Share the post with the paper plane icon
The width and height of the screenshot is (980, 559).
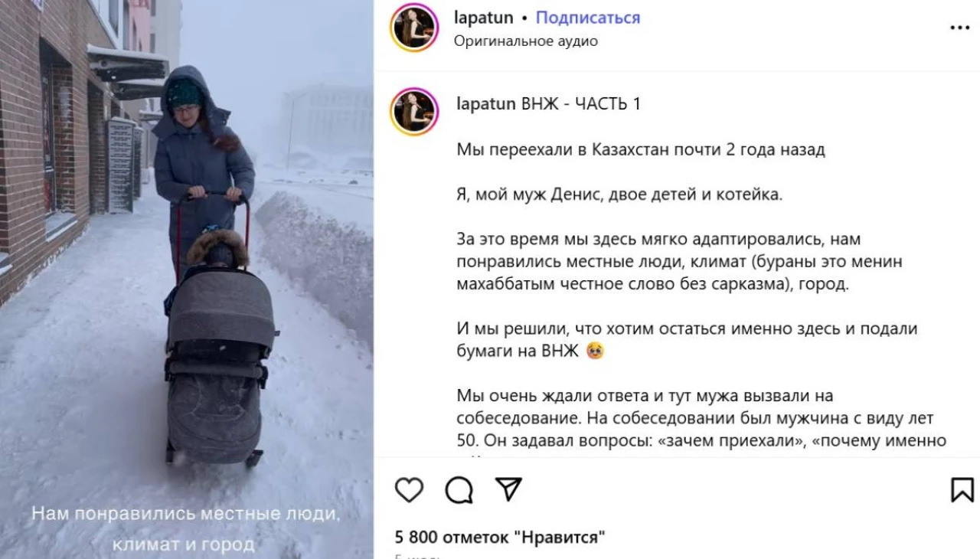[x=508, y=489]
